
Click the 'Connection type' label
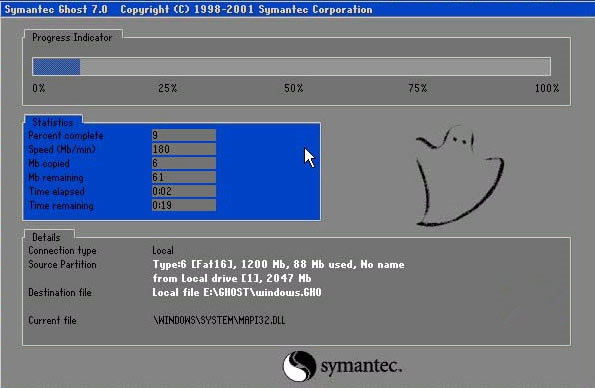[x=62, y=251]
